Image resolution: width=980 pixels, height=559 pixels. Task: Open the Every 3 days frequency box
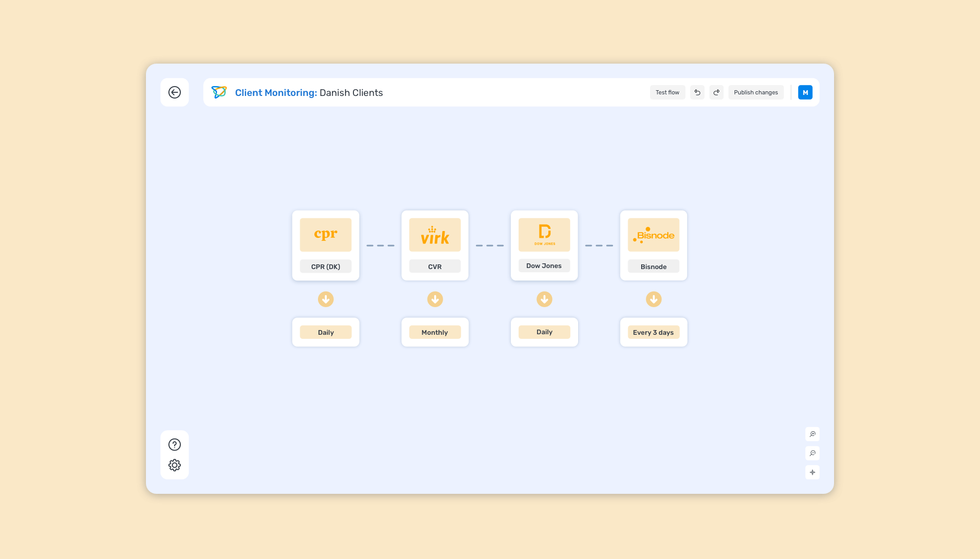(654, 332)
